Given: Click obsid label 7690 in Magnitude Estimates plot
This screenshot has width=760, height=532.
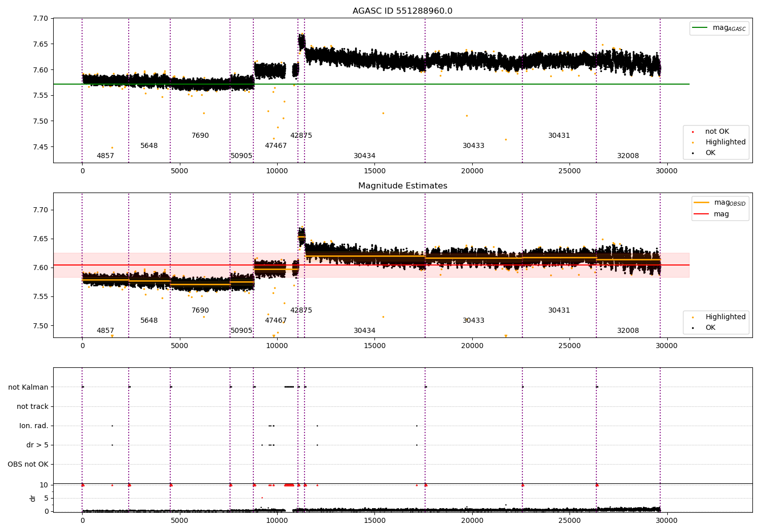Looking at the screenshot, I should (200, 311).
